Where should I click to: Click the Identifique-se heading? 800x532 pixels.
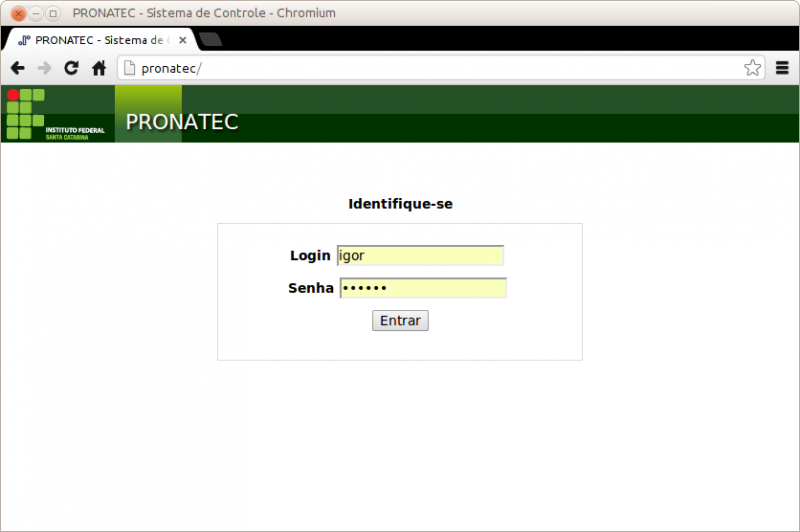[x=400, y=204]
